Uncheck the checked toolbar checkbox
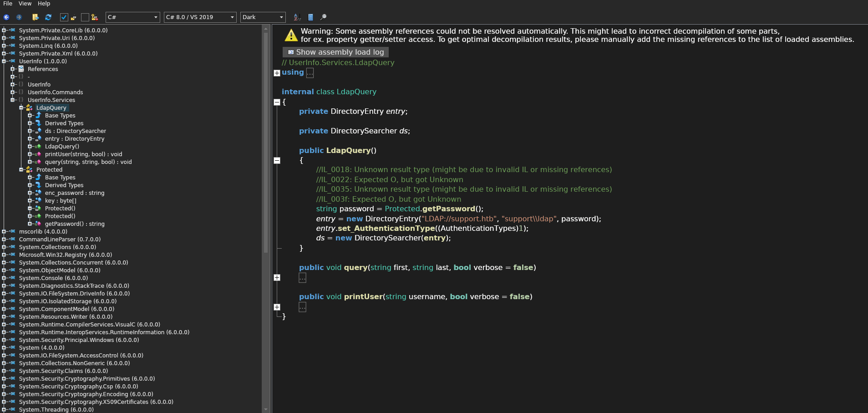The width and height of the screenshot is (868, 413). 64,17
